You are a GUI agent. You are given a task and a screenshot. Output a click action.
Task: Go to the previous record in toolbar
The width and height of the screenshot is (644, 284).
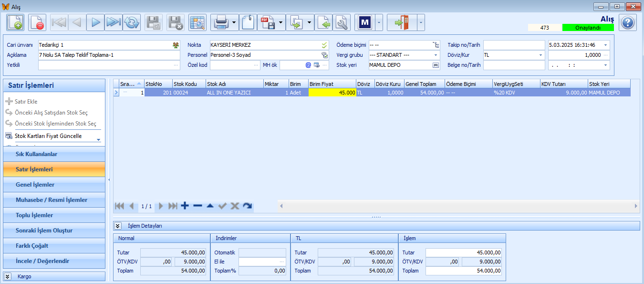tap(77, 22)
